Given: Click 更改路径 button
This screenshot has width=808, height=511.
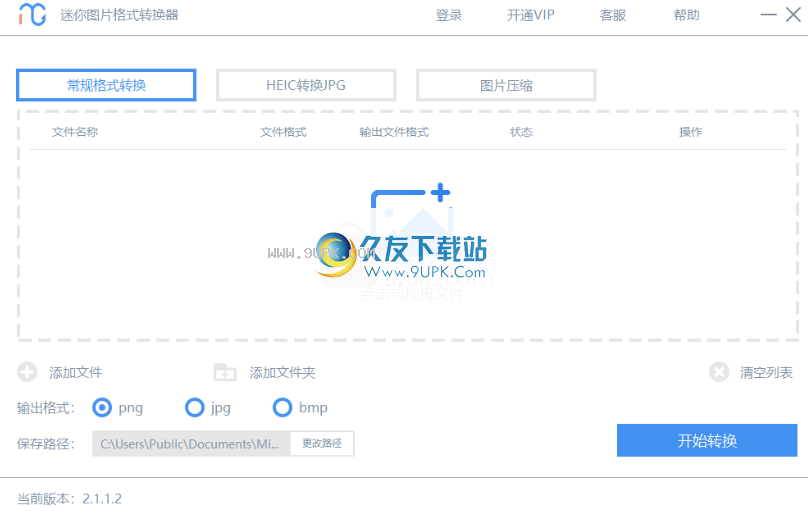Looking at the screenshot, I should [x=322, y=444].
